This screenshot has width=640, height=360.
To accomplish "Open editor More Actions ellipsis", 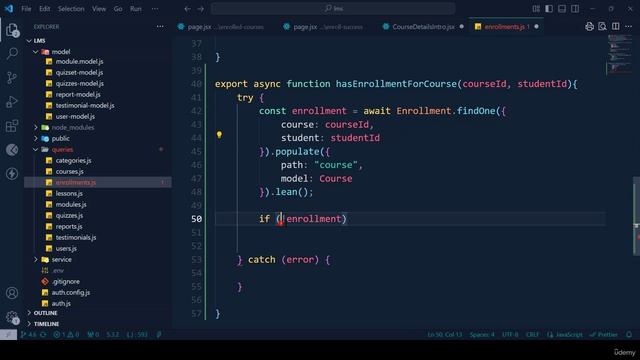I will click(628, 27).
